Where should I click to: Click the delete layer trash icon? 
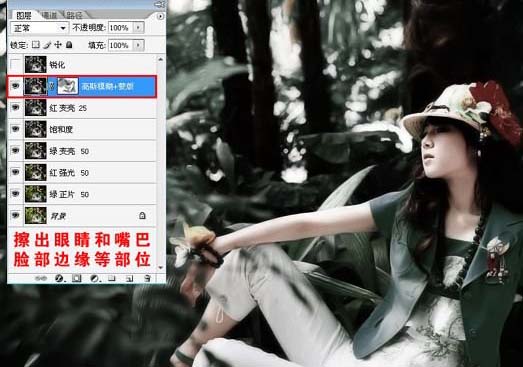(147, 278)
